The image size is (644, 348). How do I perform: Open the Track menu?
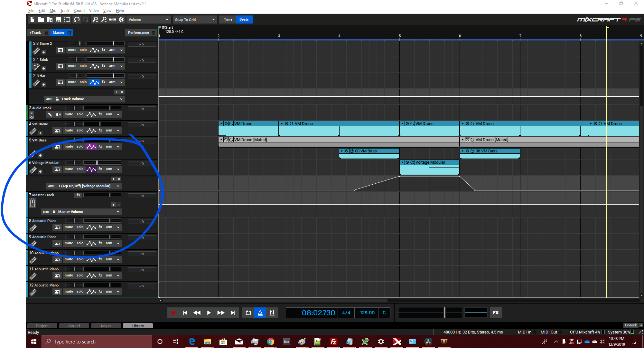pos(65,11)
